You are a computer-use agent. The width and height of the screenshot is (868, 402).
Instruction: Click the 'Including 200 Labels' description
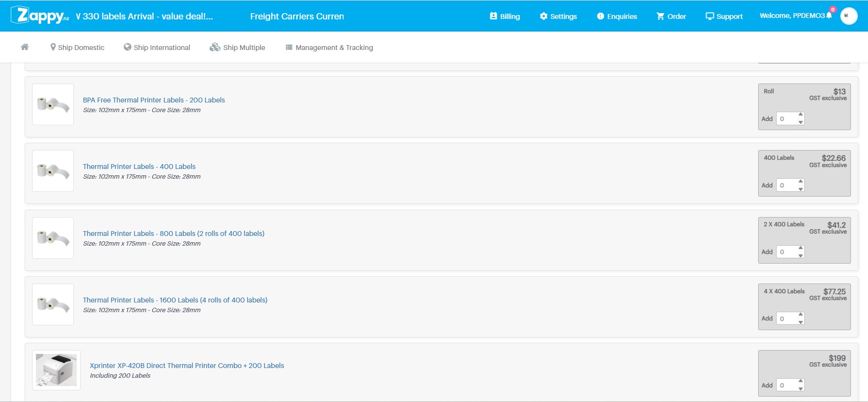(x=120, y=375)
